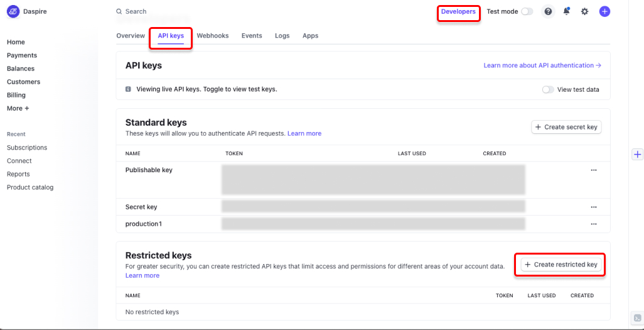Click Learn more link under Restricted keys

click(x=142, y=275)
